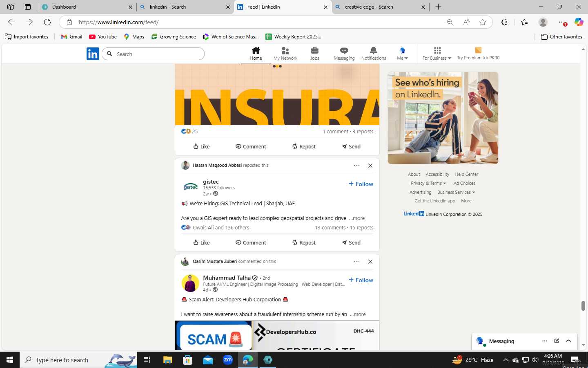Screen dimensions: 588x368
Task: Expand Business Services dropdown
Action: 456,192
